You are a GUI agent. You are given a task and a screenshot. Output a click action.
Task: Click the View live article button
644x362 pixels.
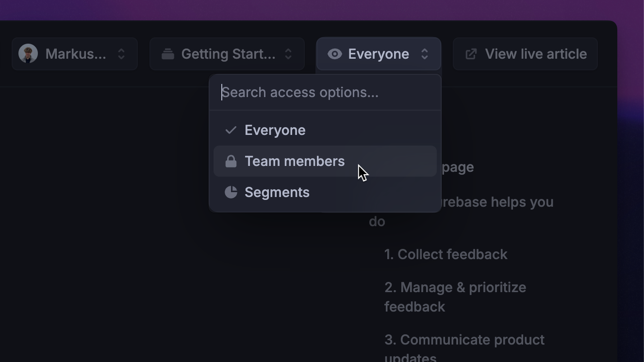pos(525,54)
